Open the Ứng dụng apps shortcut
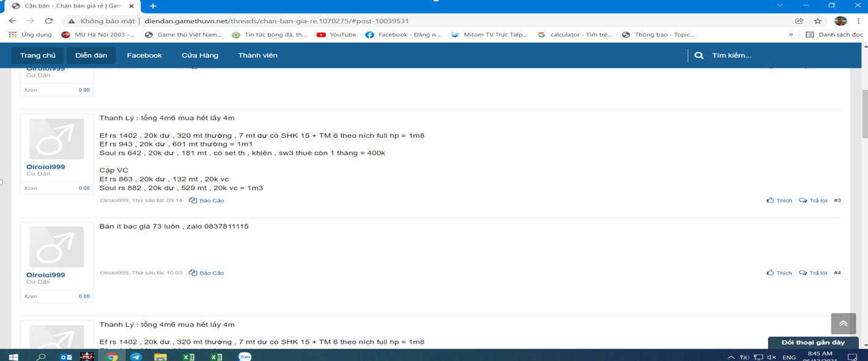 [x=30, y=35]
